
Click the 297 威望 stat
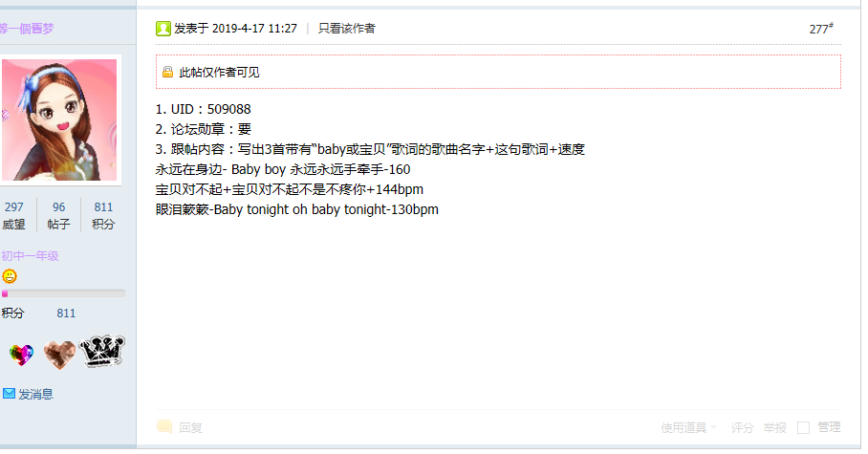click(13, 215)
